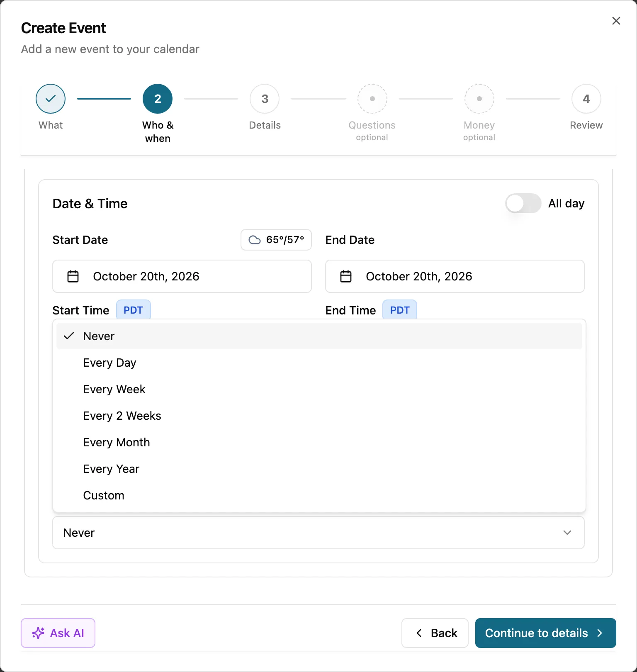Screen dimensions: 637x672
Task: Jump to step 3 Details
Action: 265,99
